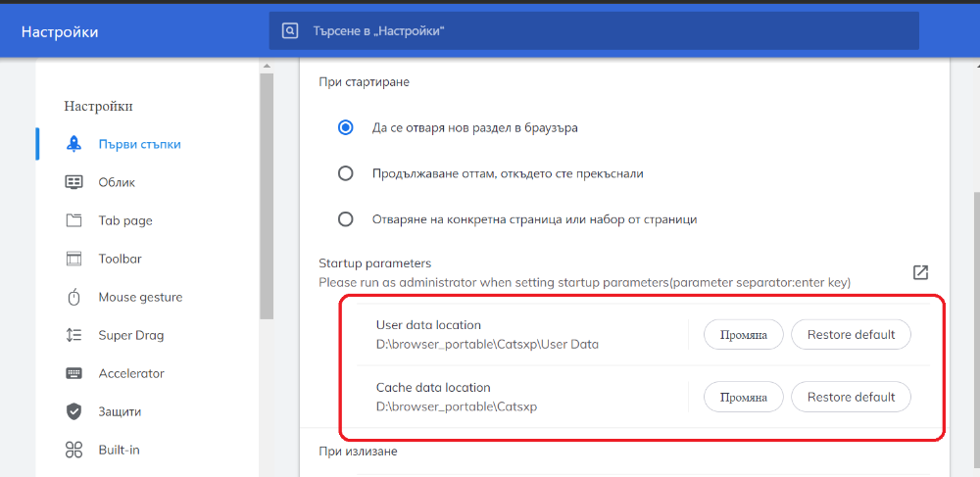Click the Настройки sidebar heading
This screenshot has width=980, height=477.
[98, 106]
